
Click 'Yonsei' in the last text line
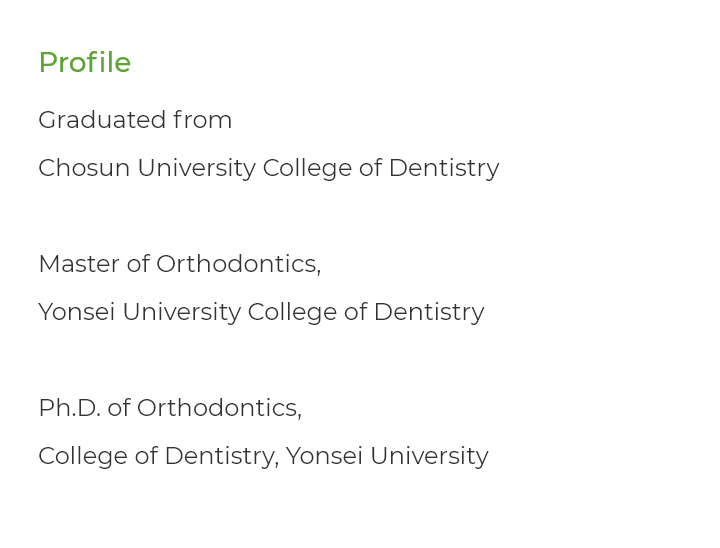[324, 456]
